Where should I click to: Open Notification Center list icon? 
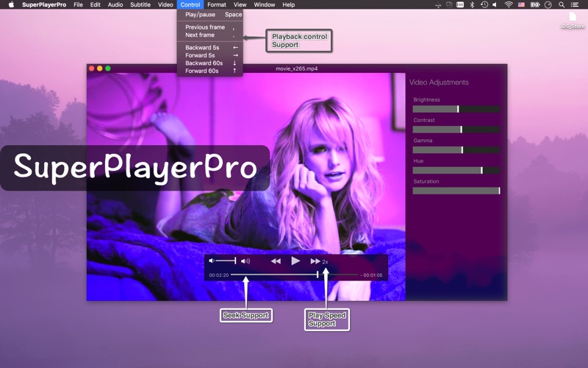[575, 4]
